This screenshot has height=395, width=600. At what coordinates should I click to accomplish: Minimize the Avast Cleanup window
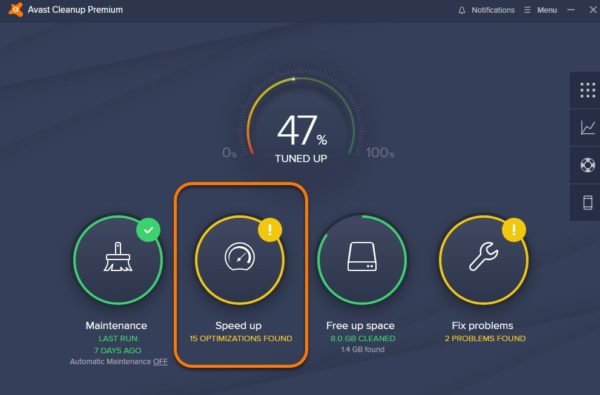(x=571, y=10)
